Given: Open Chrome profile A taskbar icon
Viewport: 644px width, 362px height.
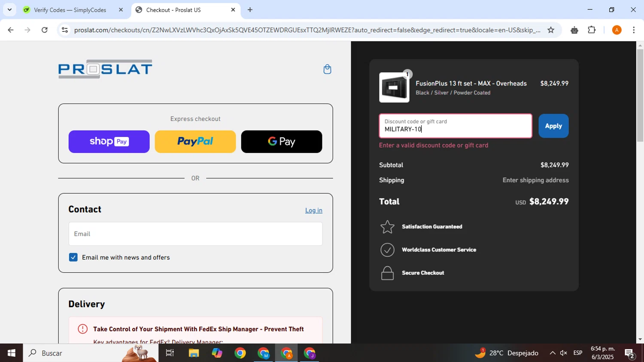Looking at the screenshot, I should pos(286,353).
